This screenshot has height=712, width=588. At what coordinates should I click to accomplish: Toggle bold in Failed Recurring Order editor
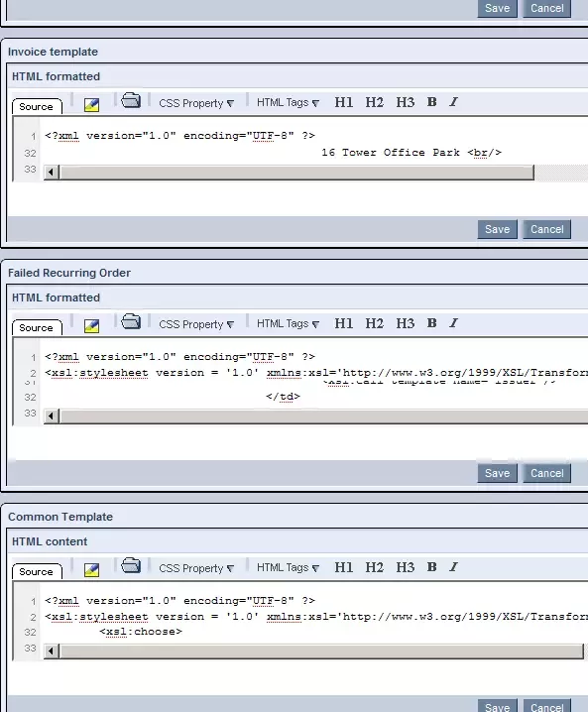click(x=431, y=323)
